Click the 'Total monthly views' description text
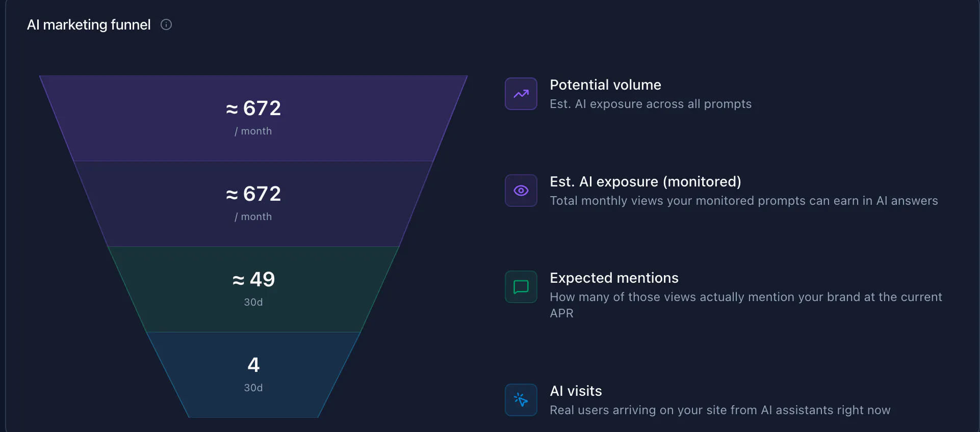980x432 pixels. point(744,201)
